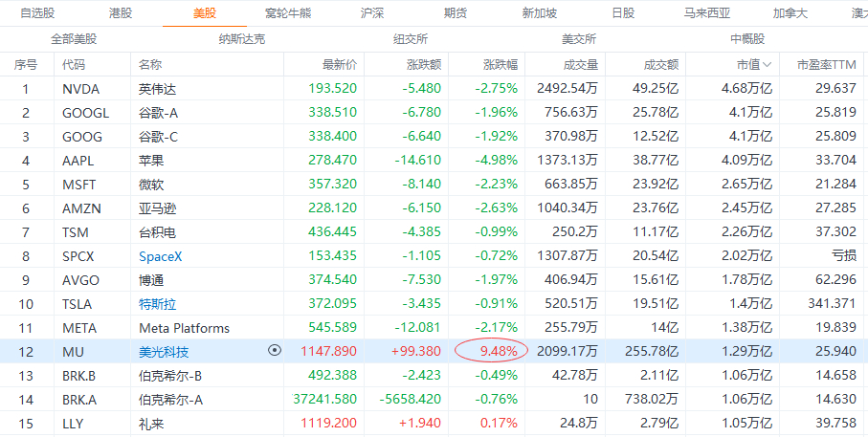The height and width of the screenshot is (437, 868).
Task: Select the AMZN ticker code
Action: click(x=80, y=208)
